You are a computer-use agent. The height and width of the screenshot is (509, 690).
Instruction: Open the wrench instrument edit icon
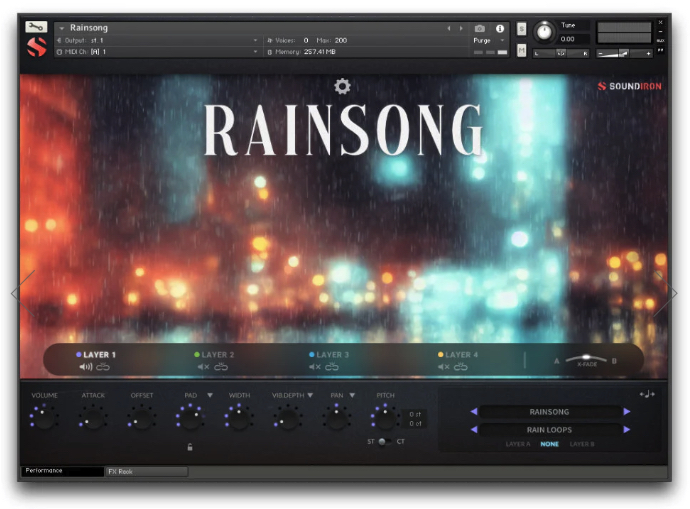tap(36, 27)
